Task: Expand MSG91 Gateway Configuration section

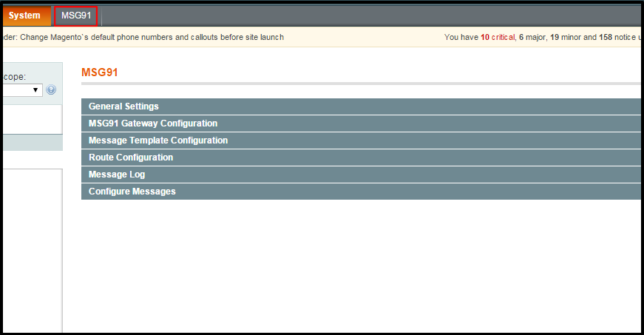Action: coord(361,123)
